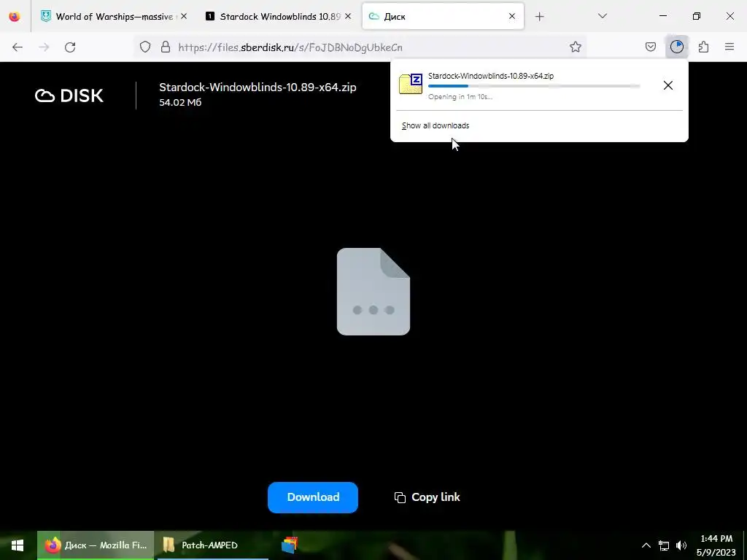
Task: Click the DISK cloud logo
Action: click(x=69, y=96)
